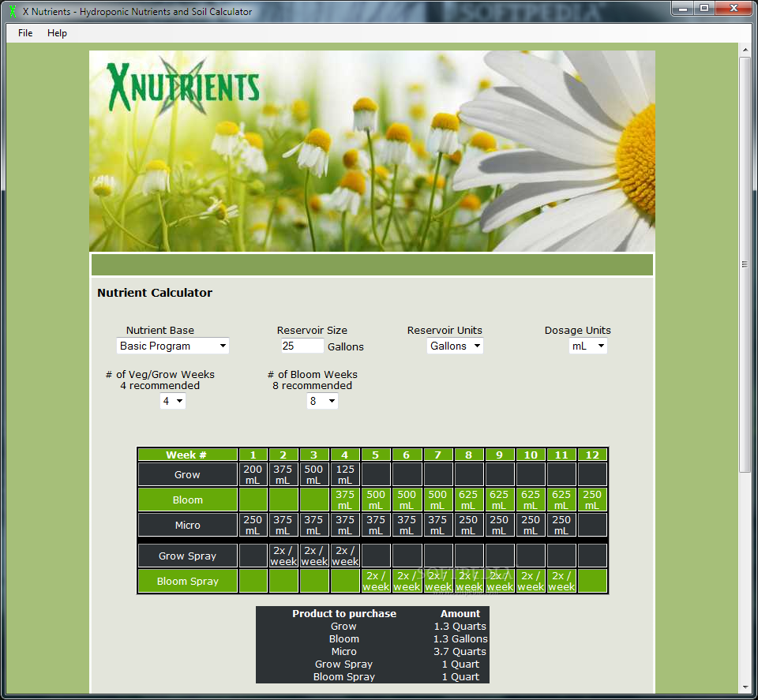Open the Veg/Grow Weeks dropdown
Viewport: 758px width, 700px height.
[x=173, y=401]
